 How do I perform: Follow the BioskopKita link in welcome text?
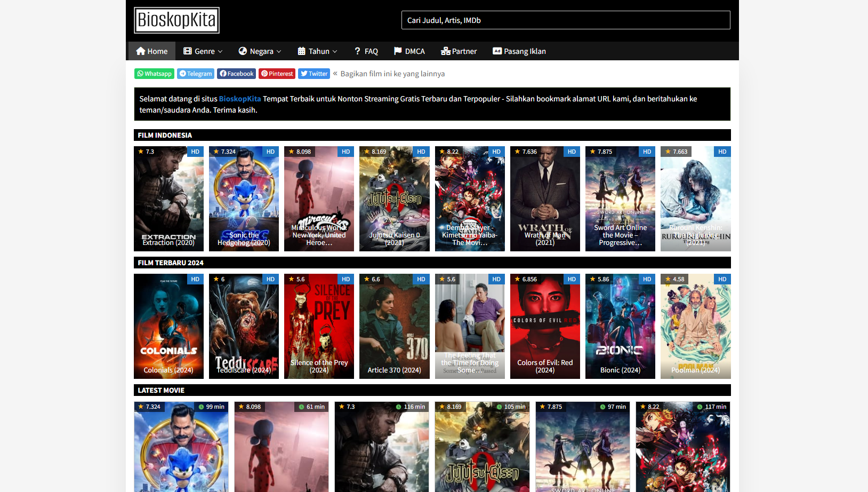tap(240, 99)
